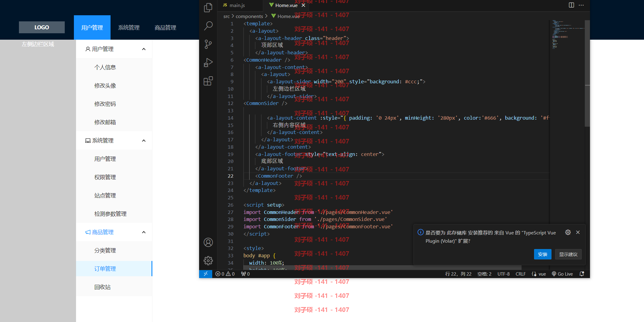
Task: Open 用户管理 under 系统管理
Action: (x=114, y=159)
